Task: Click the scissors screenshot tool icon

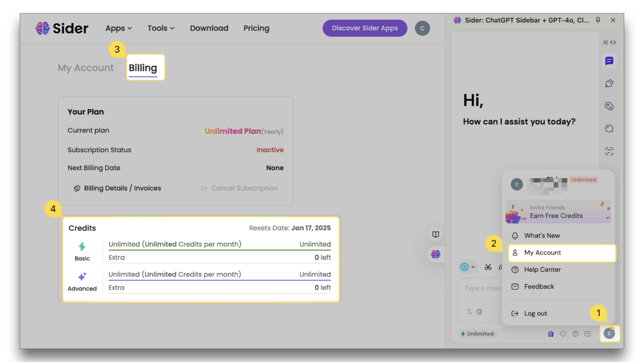Action: pyautogui.click(x=488, y=267)
